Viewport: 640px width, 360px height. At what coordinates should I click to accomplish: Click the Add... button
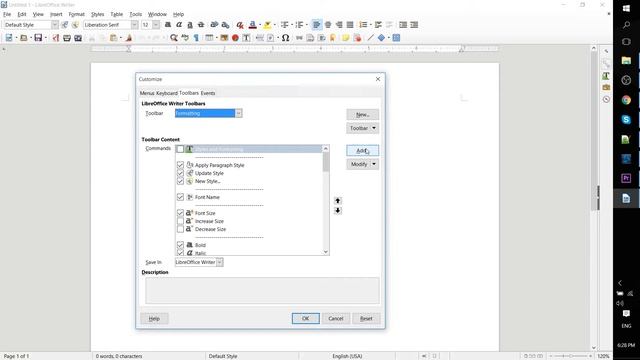(362, 151)
